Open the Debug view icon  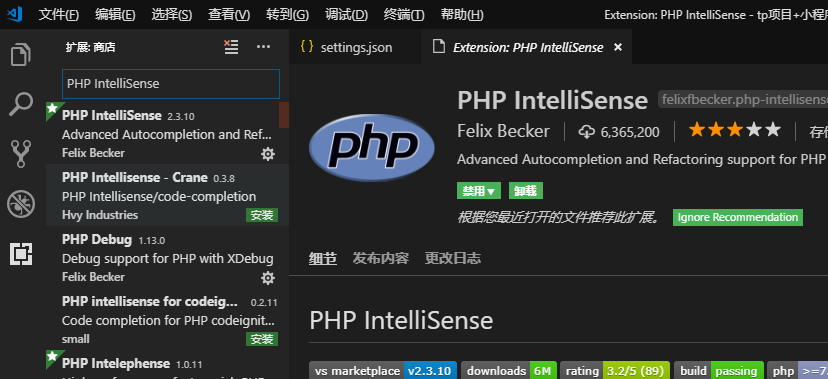tap(21, 204)
